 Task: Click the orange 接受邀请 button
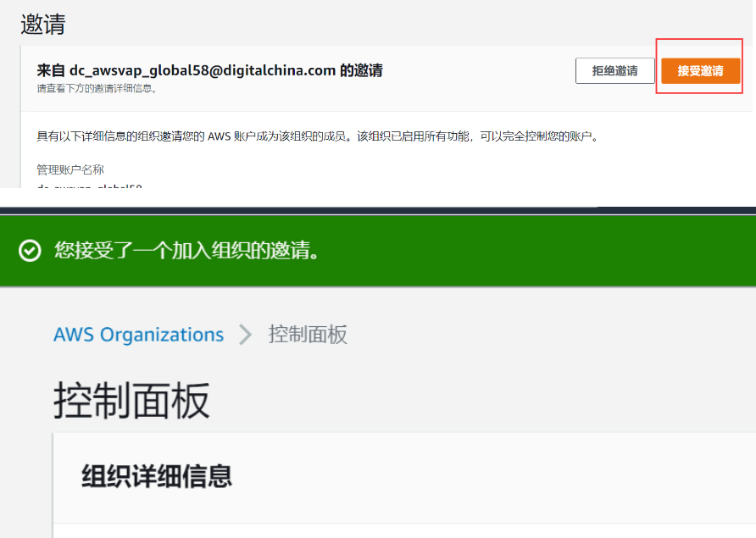coord(700,71)
